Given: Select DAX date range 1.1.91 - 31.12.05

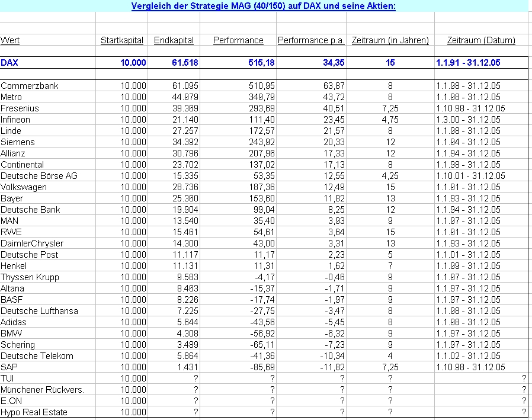Looking at the screenshot, I should click(468, 63).
